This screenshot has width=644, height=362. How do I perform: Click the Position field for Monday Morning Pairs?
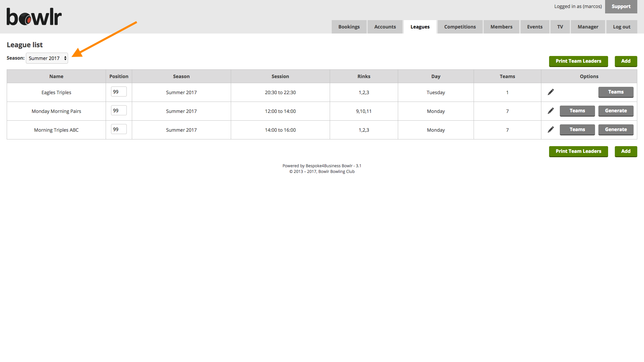tap(119, 110)
